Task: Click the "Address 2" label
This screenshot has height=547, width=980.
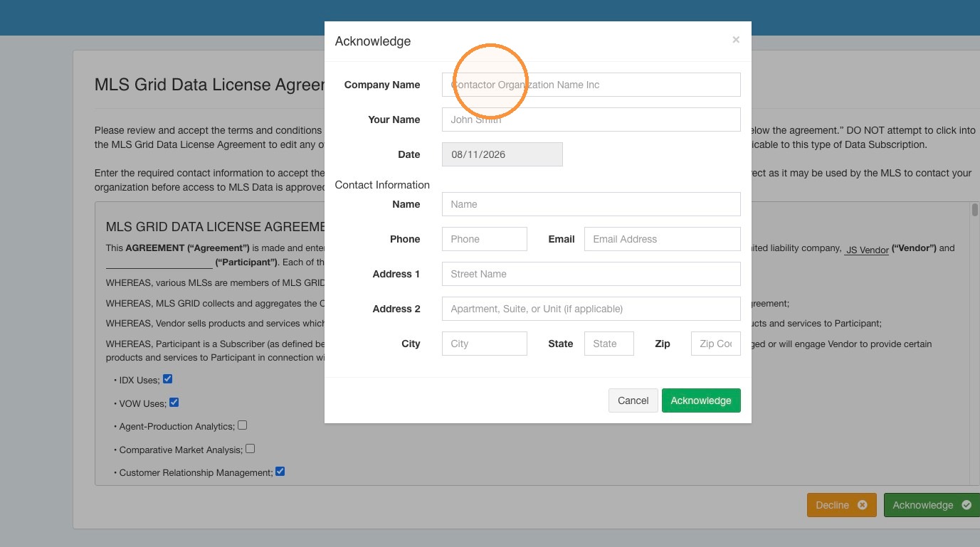Action: point(396,309)
